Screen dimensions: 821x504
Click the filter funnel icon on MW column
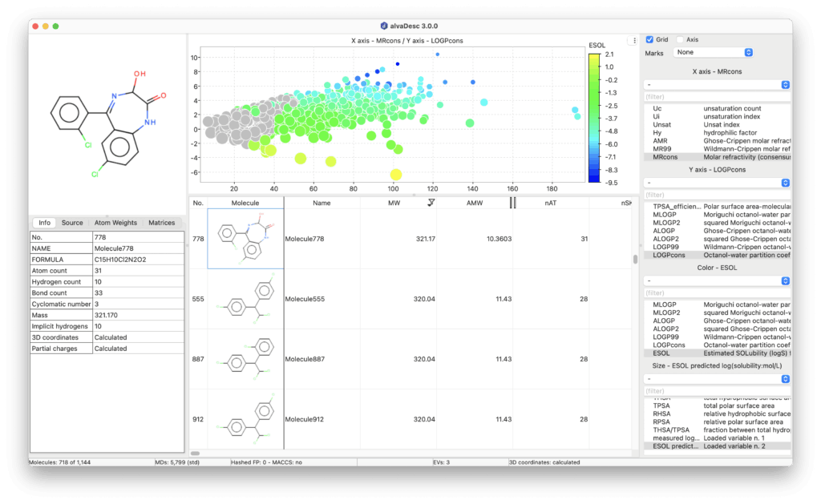pyautogui.click(x=431, y=204)
